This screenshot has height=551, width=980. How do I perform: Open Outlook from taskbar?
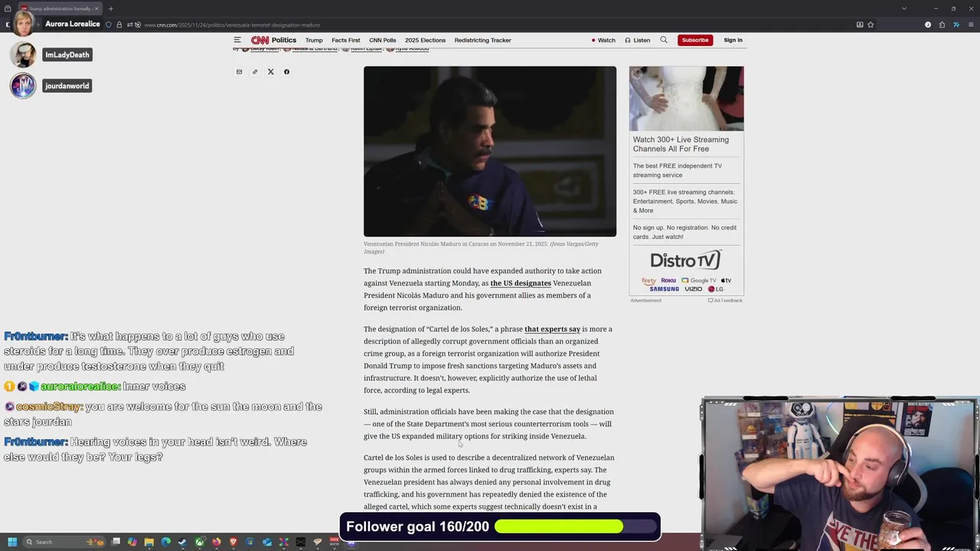(267, 542)
